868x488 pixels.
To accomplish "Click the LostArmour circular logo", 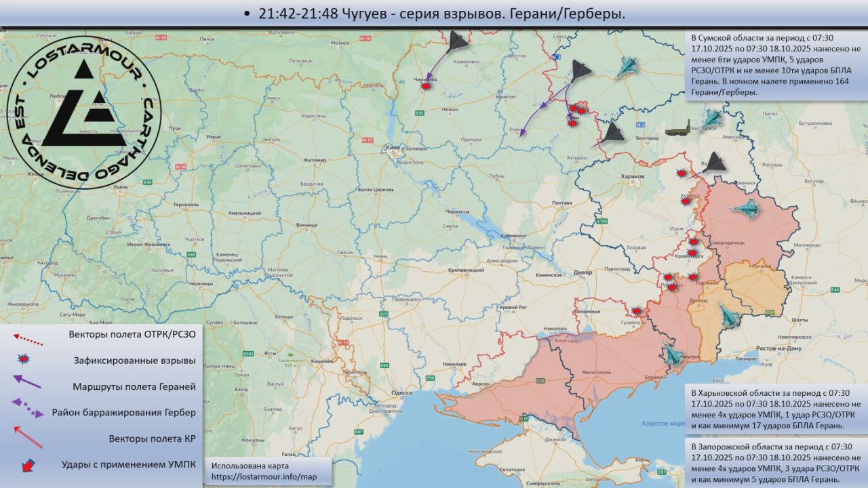I will [84, 112].
